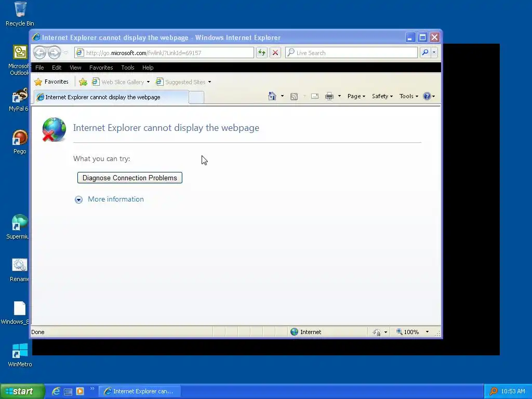Add to Favorites Bar star-arrow icon
Screen dimensions: 532x399
(x=83, y=82)
